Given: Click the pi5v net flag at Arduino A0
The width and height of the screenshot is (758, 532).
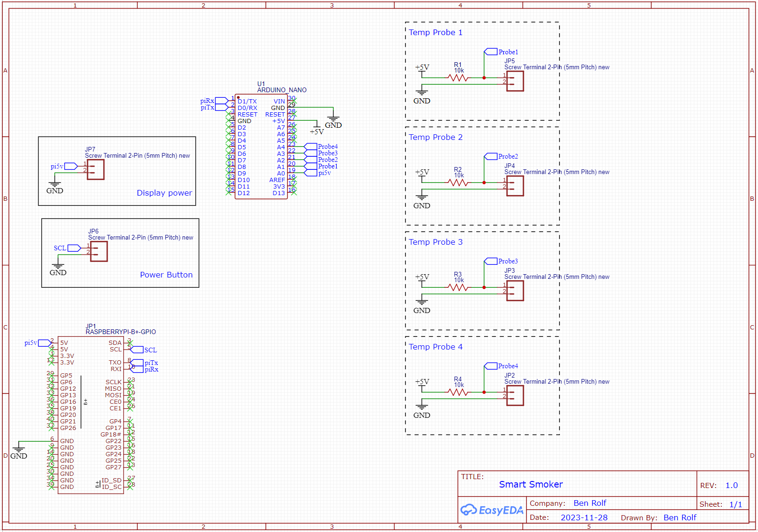Looking at the screenshot, I should coord(318,173).
